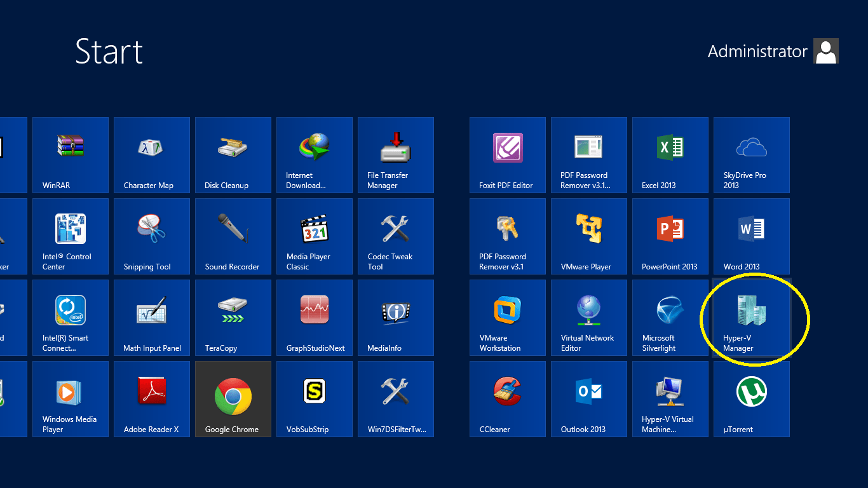Open Word 2013
The image size is (868, 488).
click(x=751, y=236)
